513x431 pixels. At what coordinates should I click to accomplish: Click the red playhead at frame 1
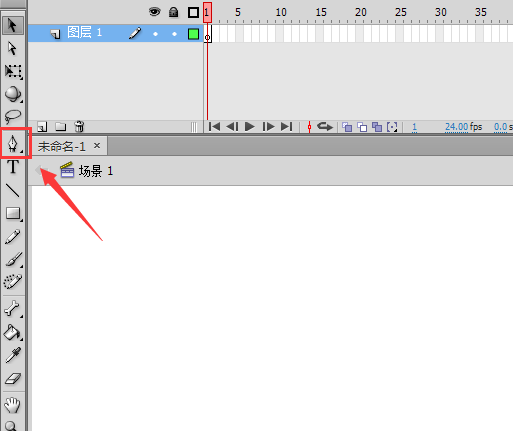point(207,13)
